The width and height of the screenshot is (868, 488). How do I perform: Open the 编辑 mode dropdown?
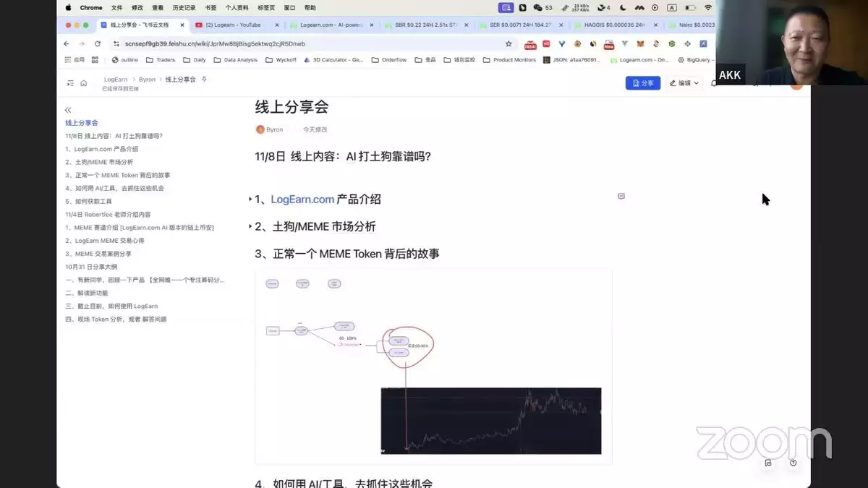tap(684, 83)
